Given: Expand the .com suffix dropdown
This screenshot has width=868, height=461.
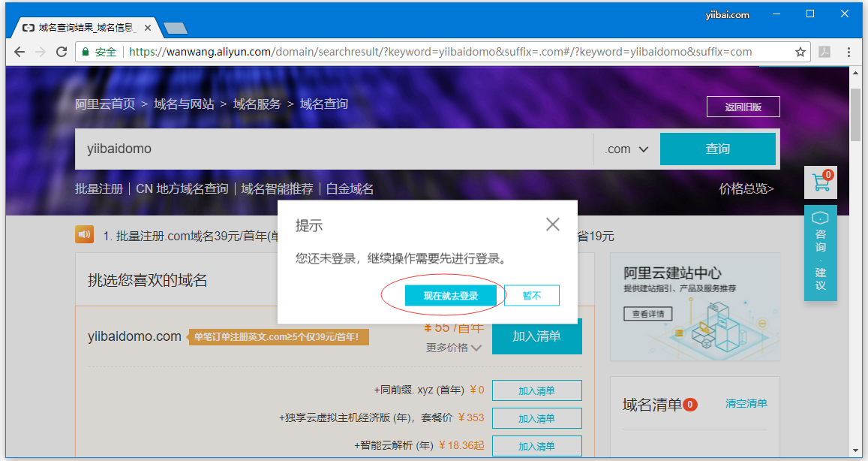Looking at the screenshot, I should 626,149.
